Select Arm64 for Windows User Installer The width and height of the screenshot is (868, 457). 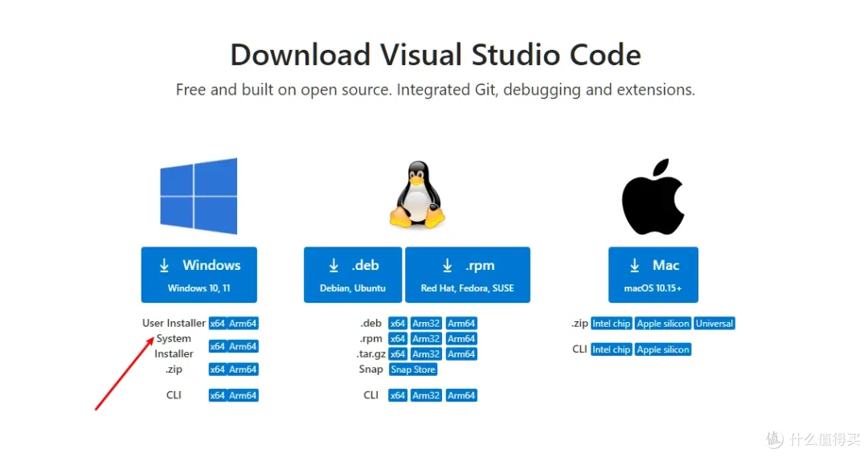click(x=243, y=323)
